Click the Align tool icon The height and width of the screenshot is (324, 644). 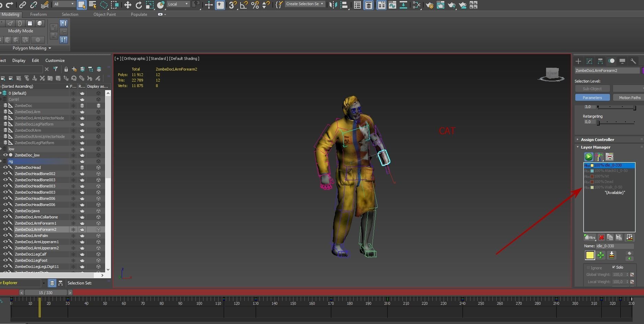tap(344, 5)
